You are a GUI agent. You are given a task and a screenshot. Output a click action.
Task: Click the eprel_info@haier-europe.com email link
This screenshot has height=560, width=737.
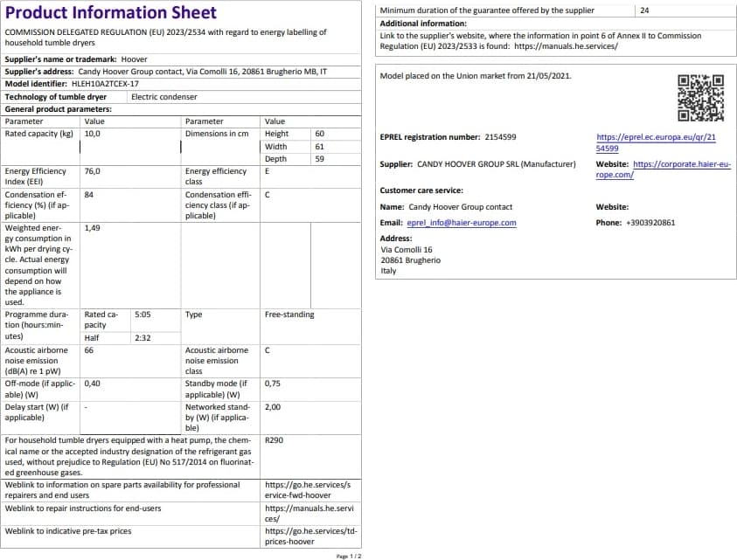[x=461, y=223]
